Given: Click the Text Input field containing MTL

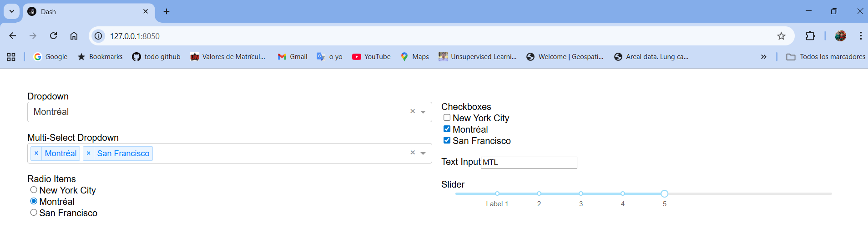Looking at the screenshot, I should click(529, 163).
